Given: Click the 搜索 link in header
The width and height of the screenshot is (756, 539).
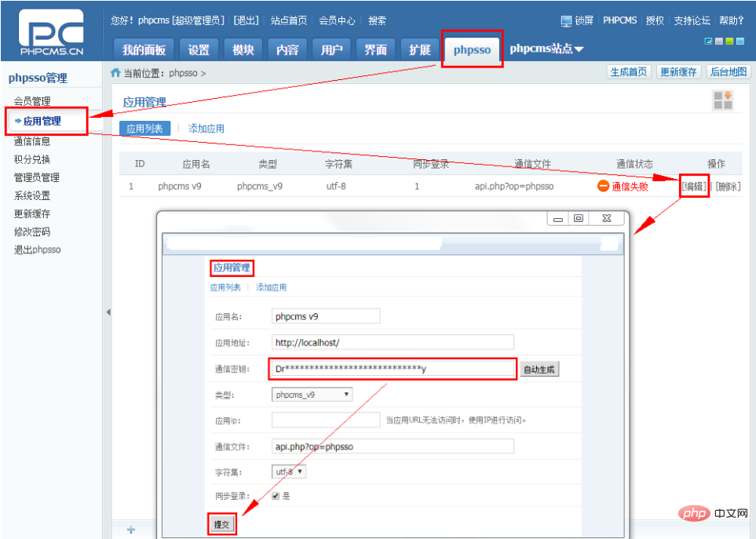Looking at the screenshot, I should [x=377, y=20].
